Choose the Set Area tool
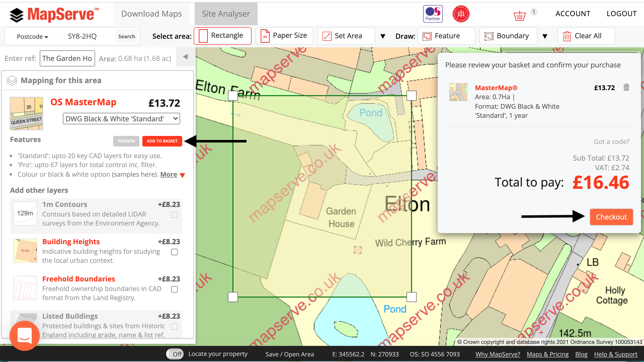The image size is (644, 362). tap(346, 36)
